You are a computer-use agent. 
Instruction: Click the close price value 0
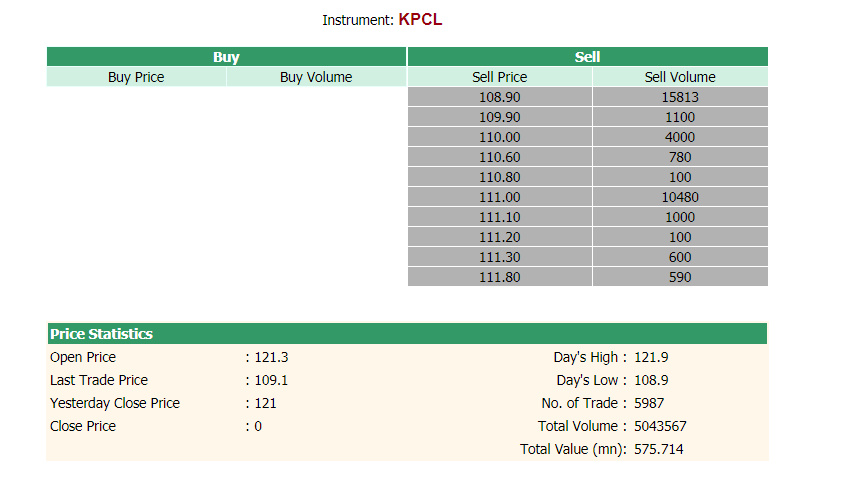click(258, 426)
